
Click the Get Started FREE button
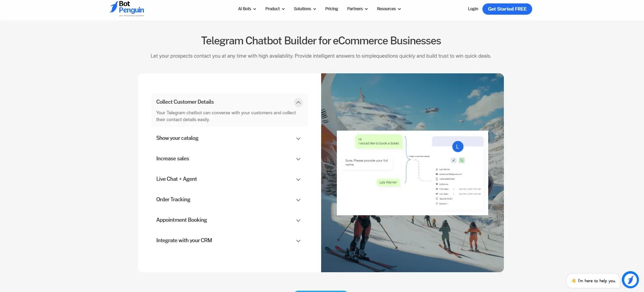point(507,9)
